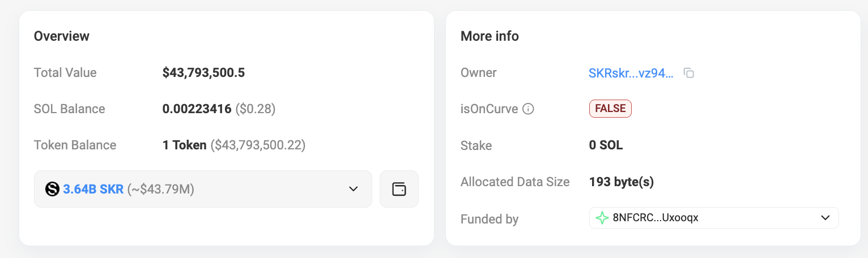Click the isOnCurve label
Screen dimensions: 868x258
[x=489, y=109]
